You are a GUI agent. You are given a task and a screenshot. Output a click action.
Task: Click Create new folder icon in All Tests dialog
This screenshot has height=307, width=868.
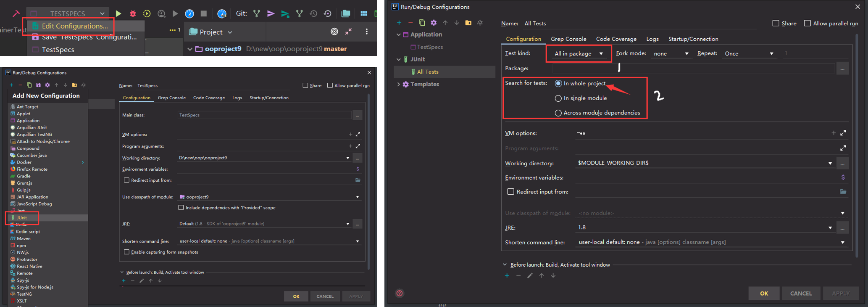pos(468,23)
